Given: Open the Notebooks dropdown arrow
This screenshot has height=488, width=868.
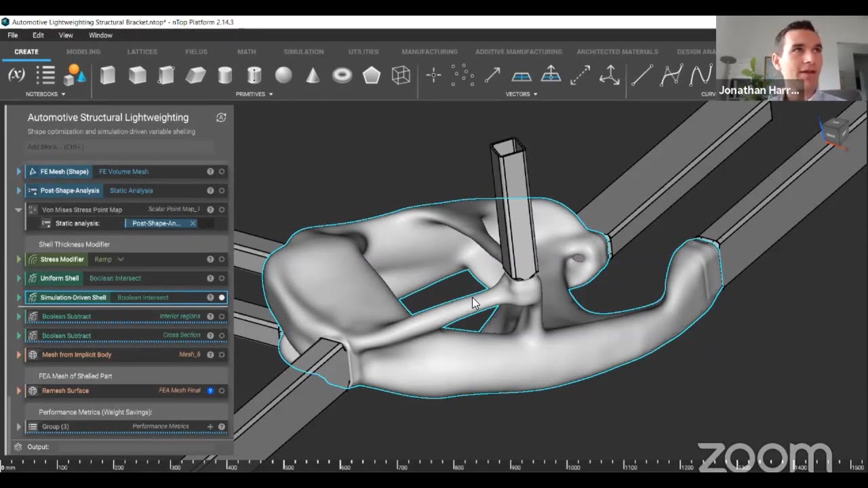Looking at the screenshot, I should (x=63, y=94).
